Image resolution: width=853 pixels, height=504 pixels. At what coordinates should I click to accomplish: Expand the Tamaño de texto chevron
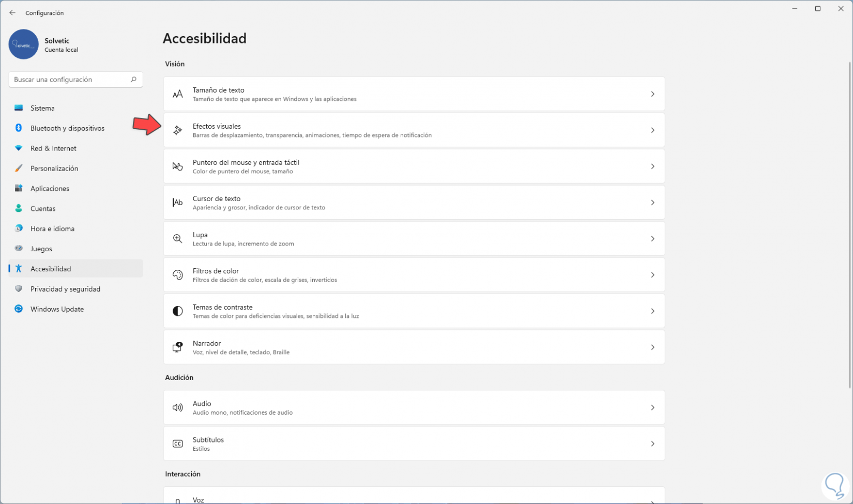point(652,94)
